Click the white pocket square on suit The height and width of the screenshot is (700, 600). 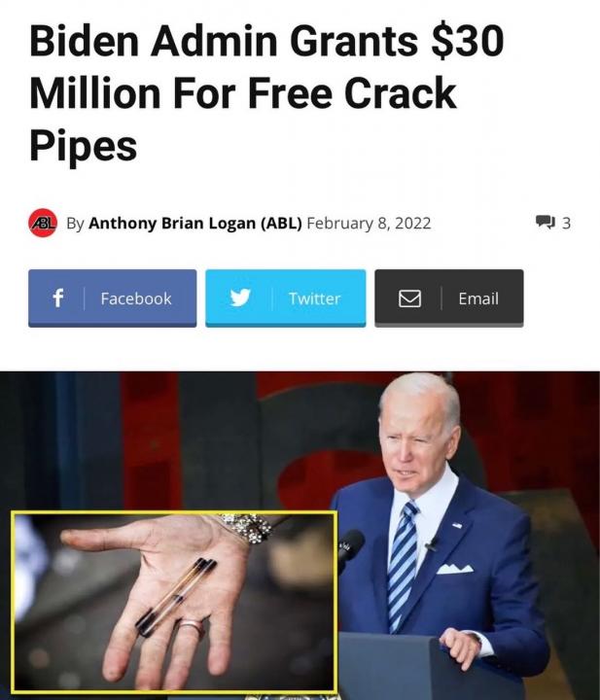click(454, 568)
